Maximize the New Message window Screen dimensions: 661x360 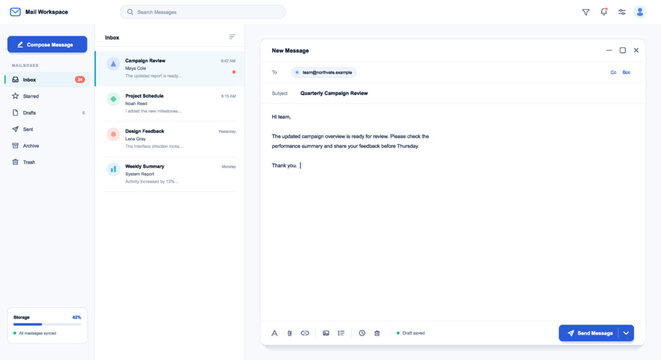[622, 50]
